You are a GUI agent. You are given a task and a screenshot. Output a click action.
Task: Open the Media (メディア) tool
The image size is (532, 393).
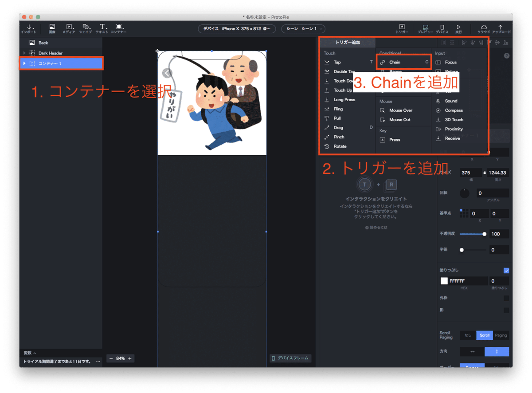(69, 29)
